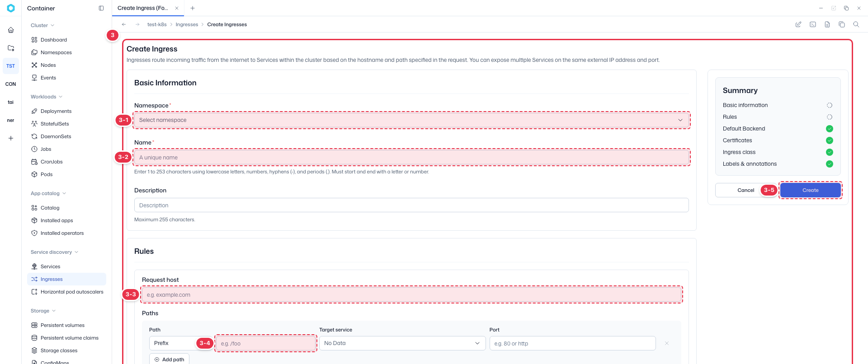Image resolution: width=868 pixels, height=364 pixels.
Task: Open the Target service dropdown
Action: pyautogui.click(x=402, y=343)
